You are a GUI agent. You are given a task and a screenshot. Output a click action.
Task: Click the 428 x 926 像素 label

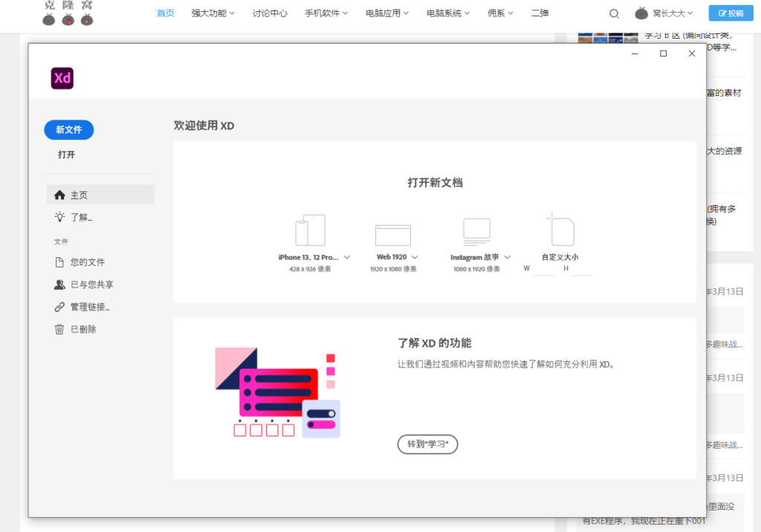pos(310,269)
